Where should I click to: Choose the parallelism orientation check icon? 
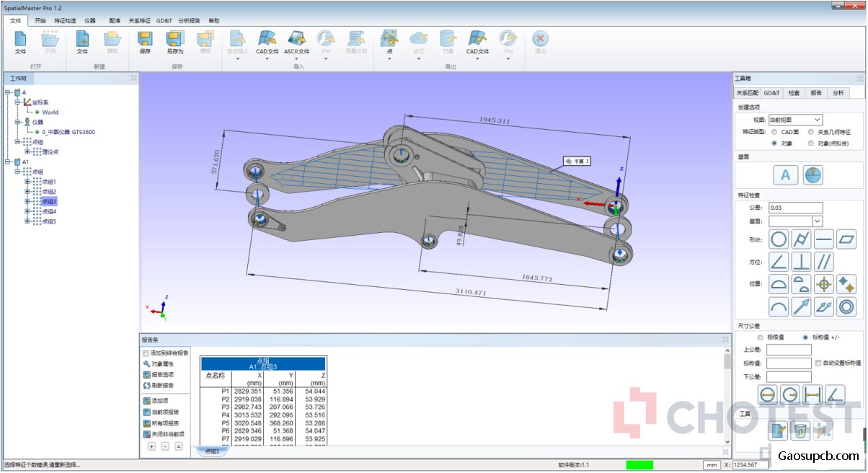[824, 261]
